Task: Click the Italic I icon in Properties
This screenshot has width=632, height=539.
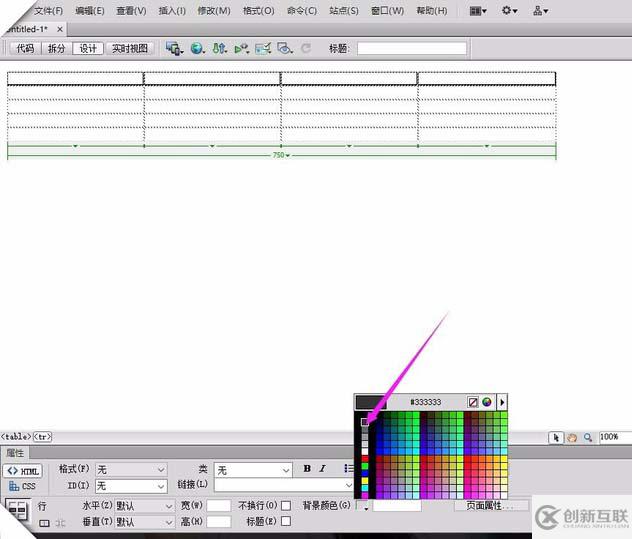Action: point(322,468)
